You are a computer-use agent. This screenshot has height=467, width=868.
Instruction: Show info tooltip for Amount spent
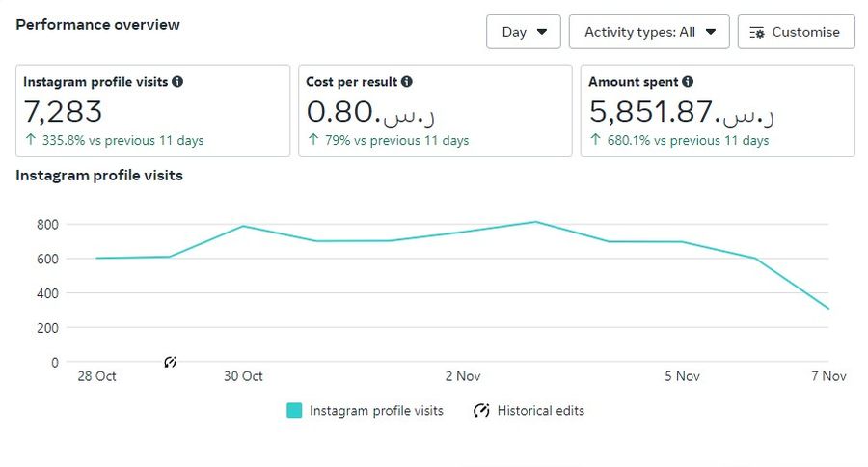688,81
